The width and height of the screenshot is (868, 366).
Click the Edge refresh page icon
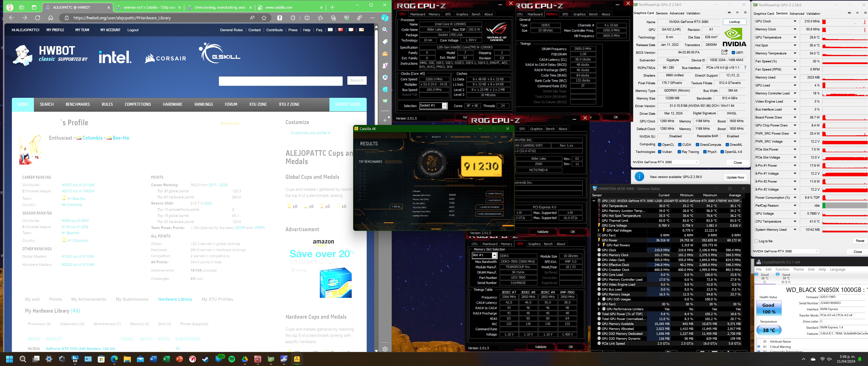[37, 18]
